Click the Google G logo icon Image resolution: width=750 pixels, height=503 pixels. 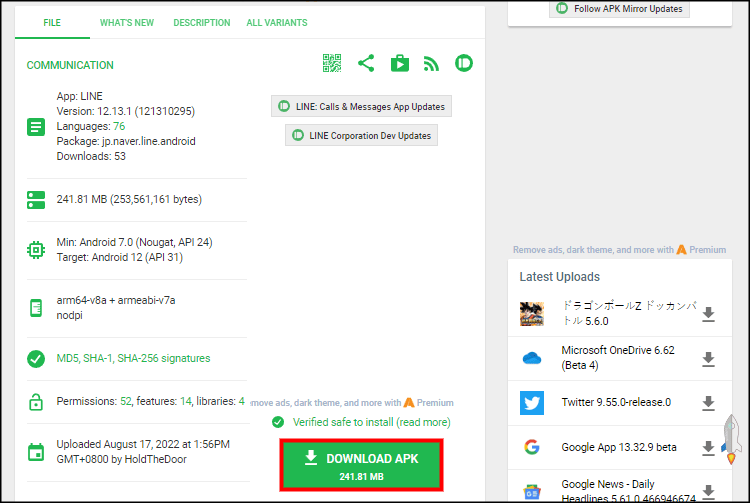532,447
